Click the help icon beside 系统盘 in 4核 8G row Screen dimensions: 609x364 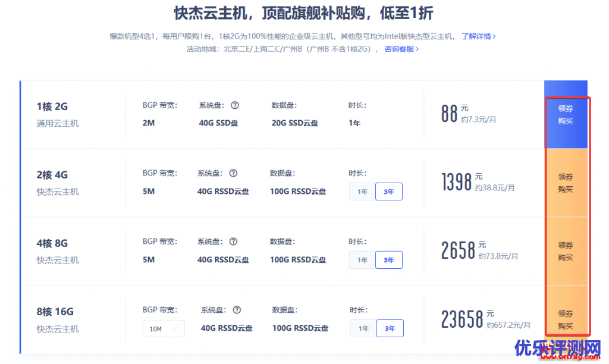tap(233, 241)
